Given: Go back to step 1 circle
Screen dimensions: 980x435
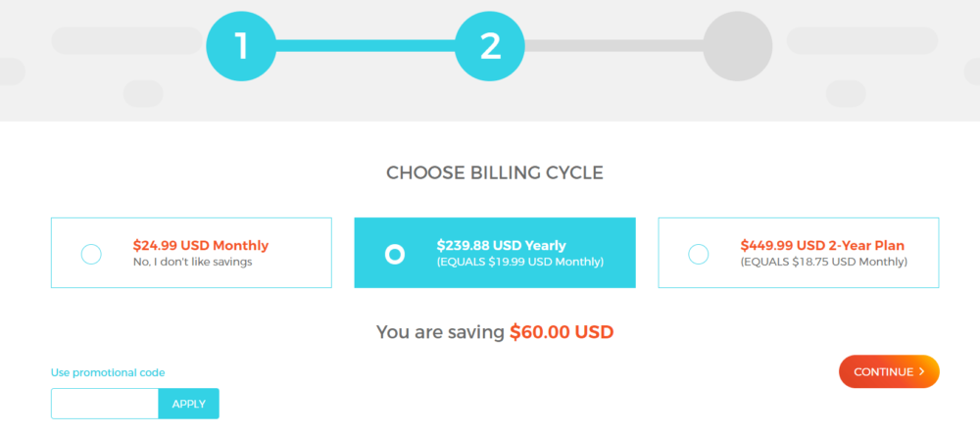Looking at the screenshot, I should coord(241,46).
